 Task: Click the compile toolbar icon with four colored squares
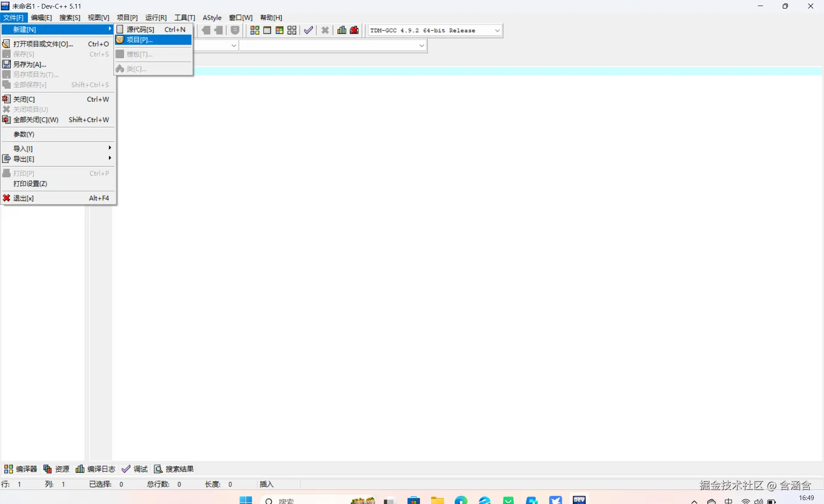[x=255, y=30]
